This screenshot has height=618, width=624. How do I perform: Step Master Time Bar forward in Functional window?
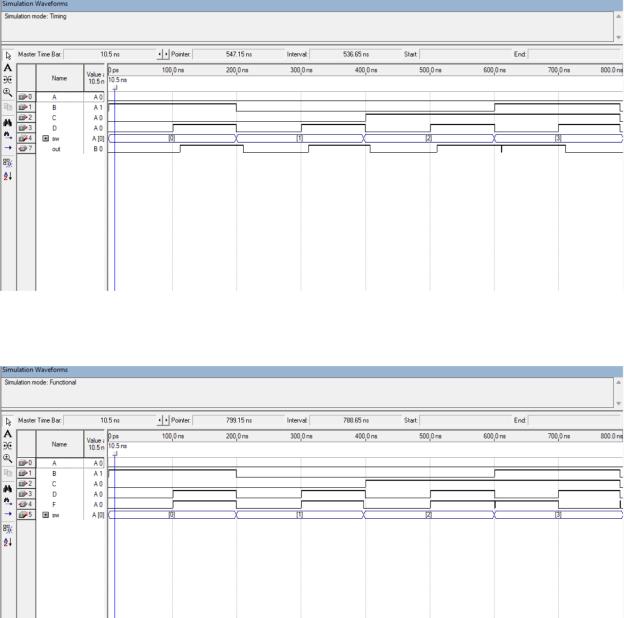click(166, 420)
